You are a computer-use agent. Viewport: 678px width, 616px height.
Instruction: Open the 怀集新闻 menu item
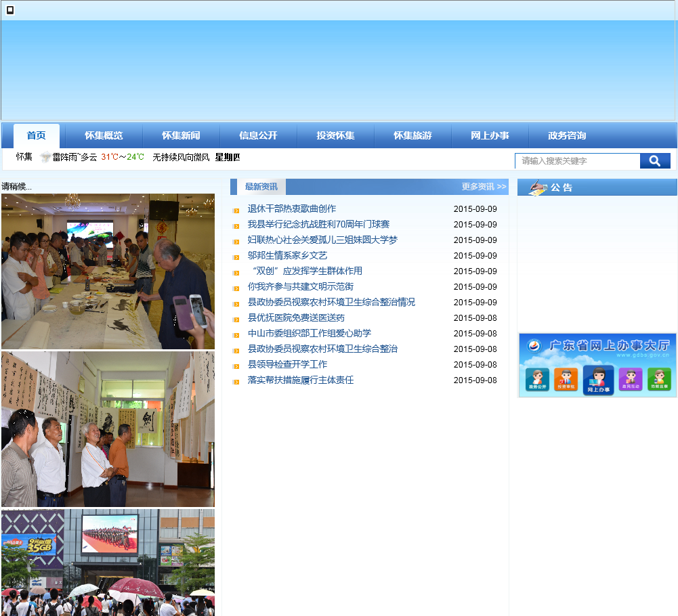(181, 136)
